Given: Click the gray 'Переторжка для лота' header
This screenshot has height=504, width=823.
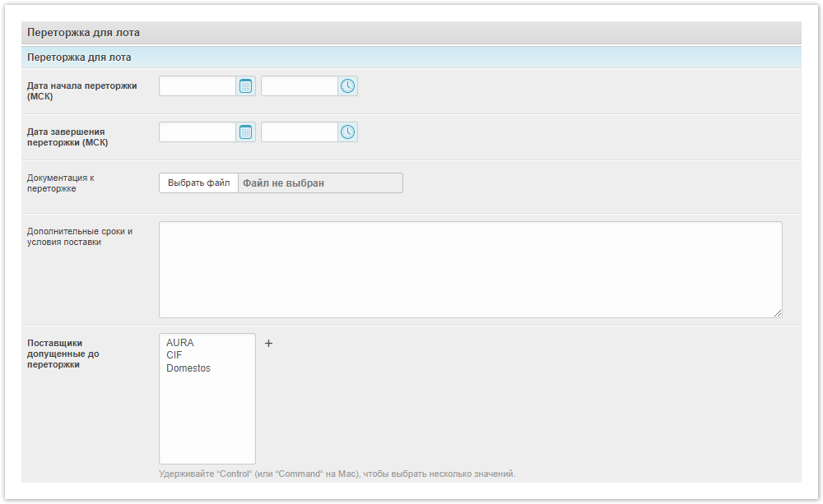Looking at the screenshot, I should pyautogui.click(x=83, y=33).
